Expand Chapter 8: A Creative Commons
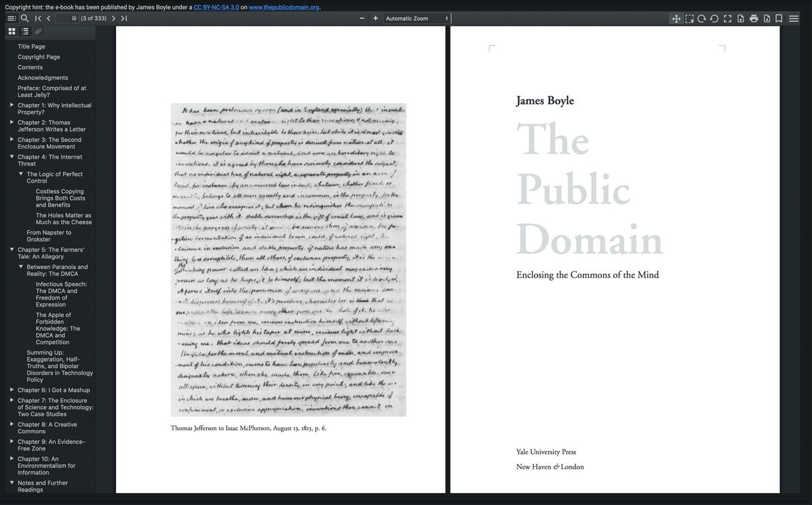This screenshot has height=505, width=812. pos(12,424)
